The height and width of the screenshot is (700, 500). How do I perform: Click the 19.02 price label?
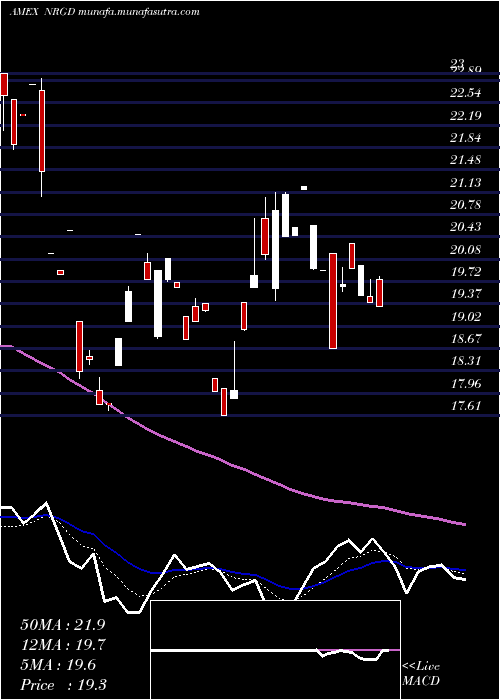pyautogui.click(x=466, y=317)
